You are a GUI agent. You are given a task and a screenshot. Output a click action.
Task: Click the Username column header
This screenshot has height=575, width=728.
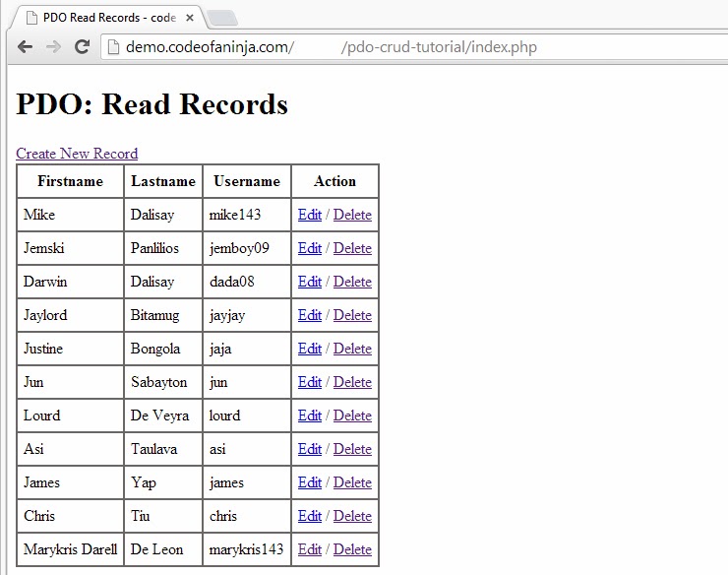click(247, 181)
